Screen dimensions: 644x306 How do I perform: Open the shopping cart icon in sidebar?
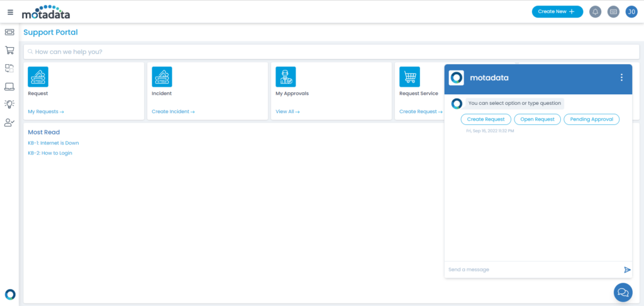point(9,50)
